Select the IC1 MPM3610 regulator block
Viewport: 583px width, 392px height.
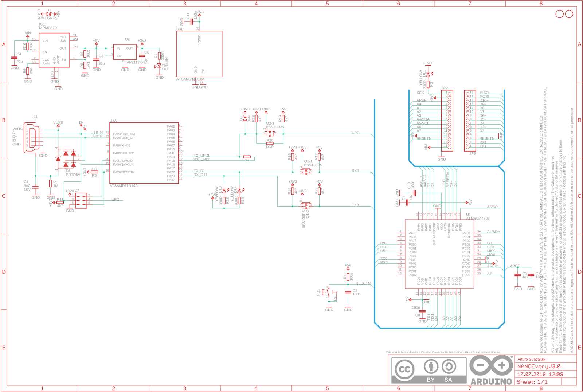[x=54, y=50]
